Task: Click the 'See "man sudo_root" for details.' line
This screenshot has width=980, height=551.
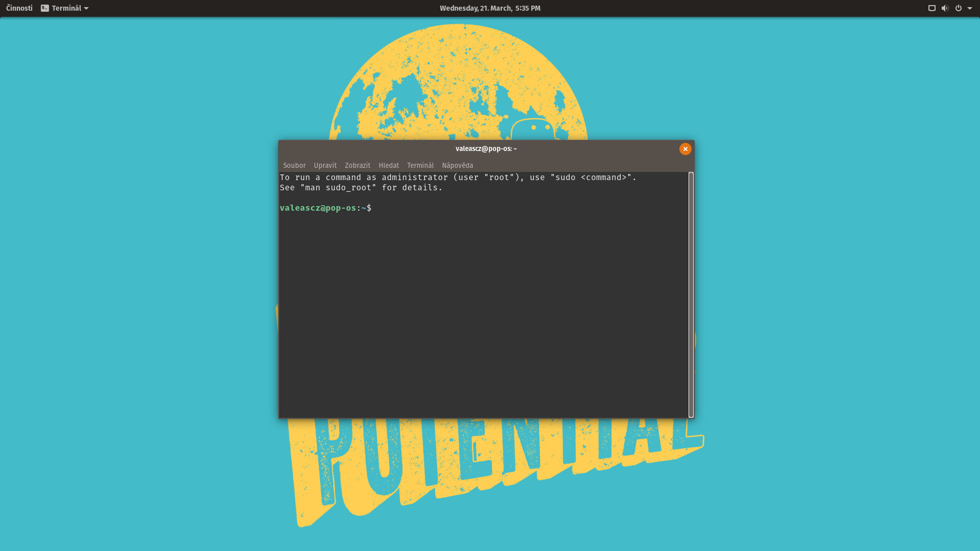Action: pyautogui.click(x=361, y=187)
